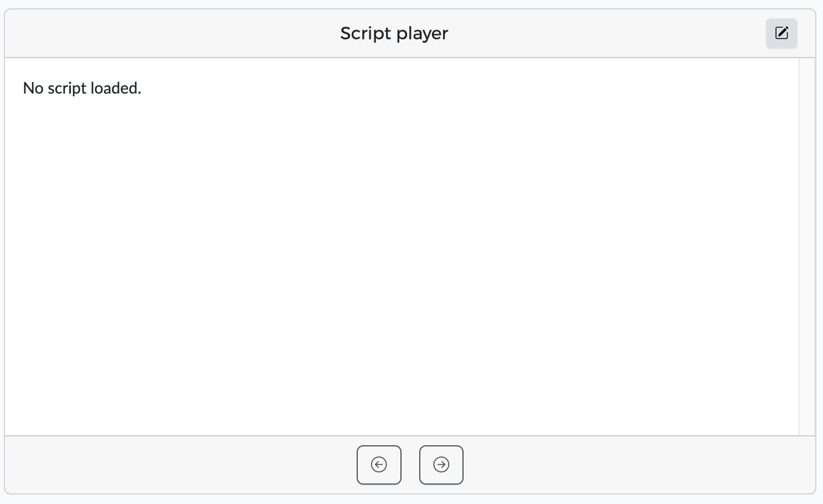
Task: Step forward using the footer arrow
Action: point(441,465)
